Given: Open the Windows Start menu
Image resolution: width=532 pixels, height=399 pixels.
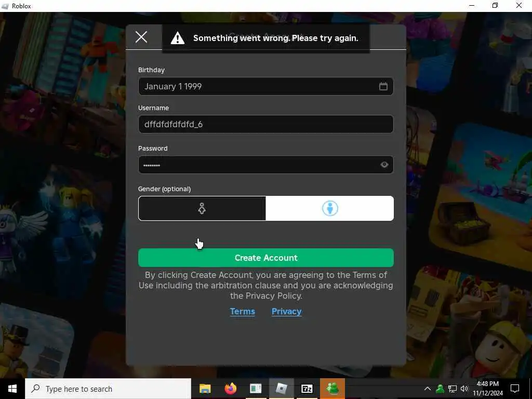Looking at the screenshot, I should tap(12, 389).
